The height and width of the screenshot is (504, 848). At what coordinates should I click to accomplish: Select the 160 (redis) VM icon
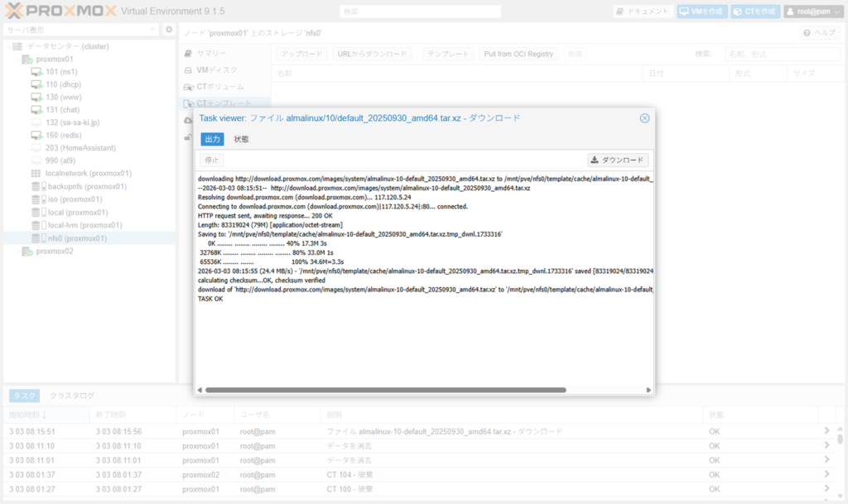click(36, 135)
